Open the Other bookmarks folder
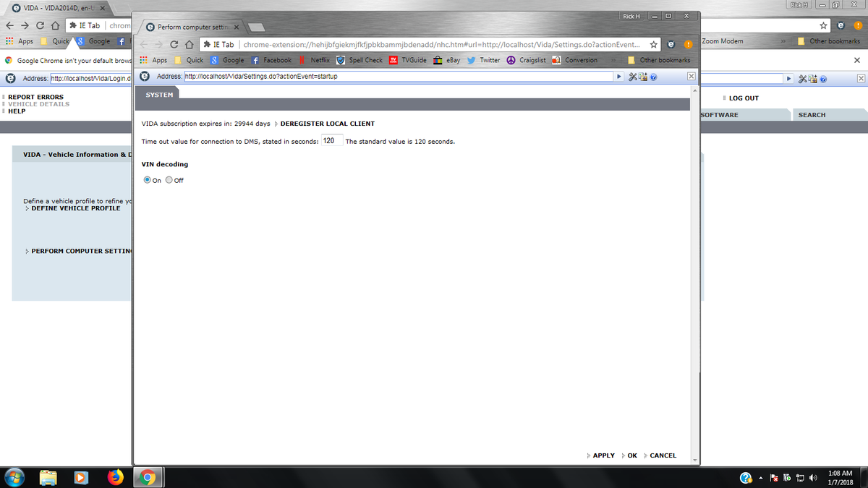This screenshot has width=868, height=488. pos(659,60)
